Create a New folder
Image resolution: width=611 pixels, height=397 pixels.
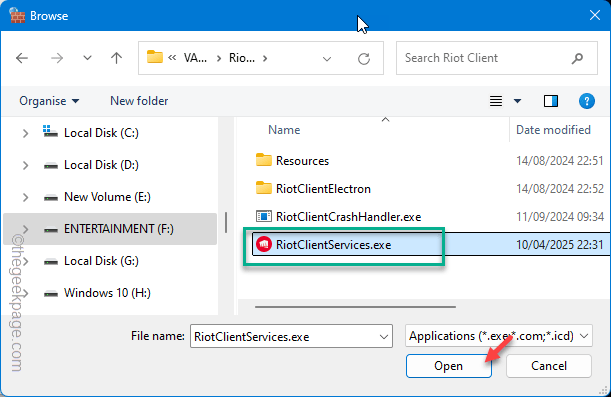coord(139,101)
